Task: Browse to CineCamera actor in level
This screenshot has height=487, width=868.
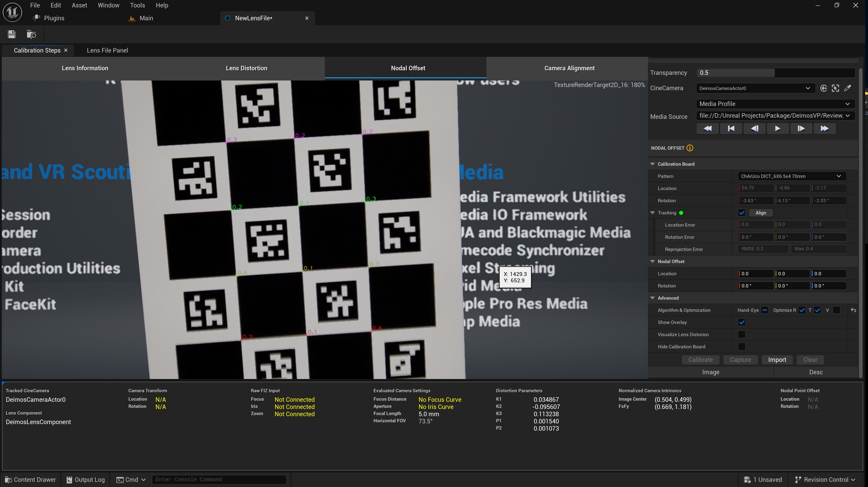Action: (x=835, y=88)
